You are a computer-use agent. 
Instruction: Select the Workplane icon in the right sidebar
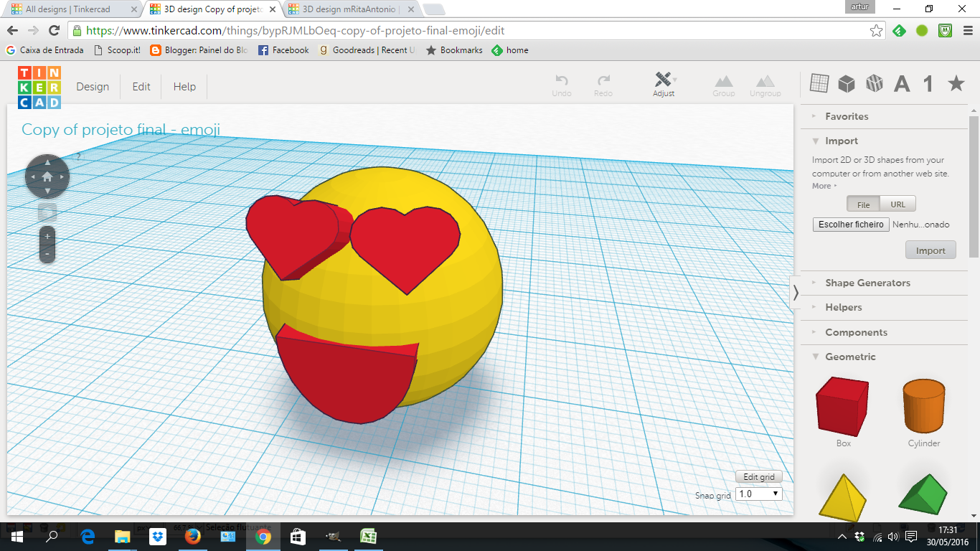point(818,83)
